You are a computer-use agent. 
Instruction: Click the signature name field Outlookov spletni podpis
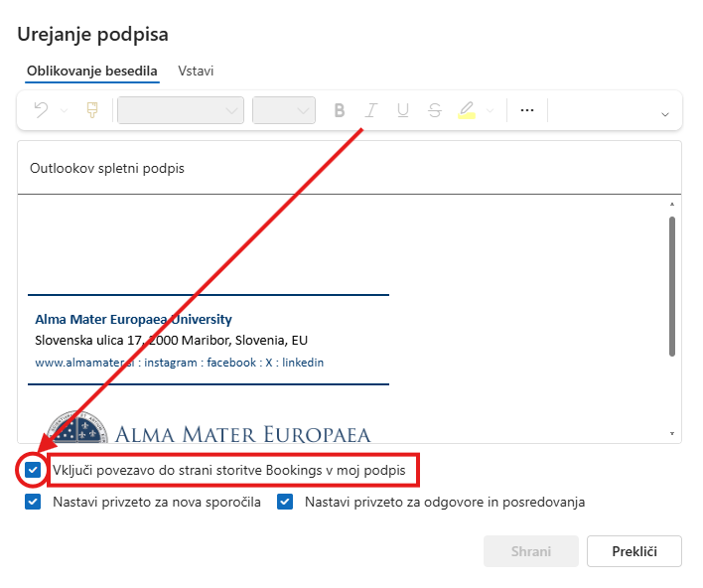(350, 168)
